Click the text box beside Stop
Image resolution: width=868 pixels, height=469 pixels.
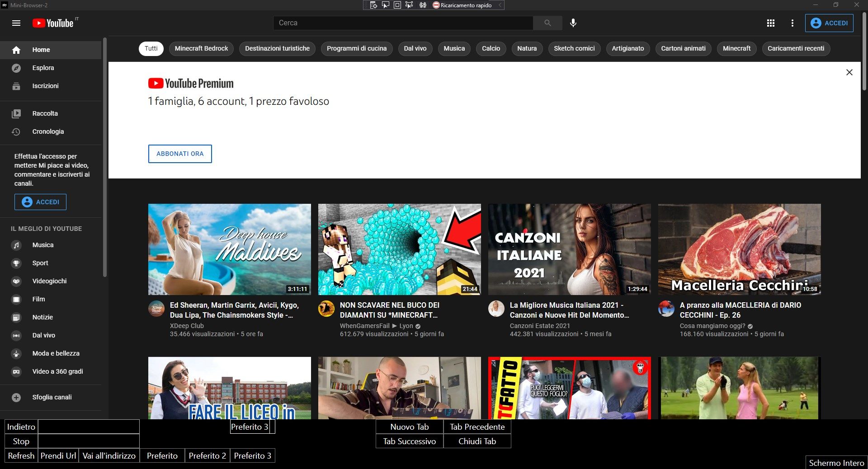coord(89,441)
